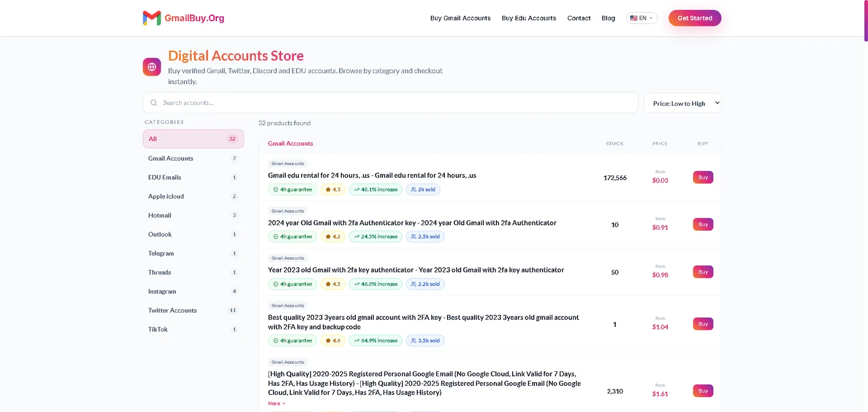Viewport: 868px width, 412px height.
Task: Open the Price: Low to High sort dropdown
Action: (x=682, y=103)
